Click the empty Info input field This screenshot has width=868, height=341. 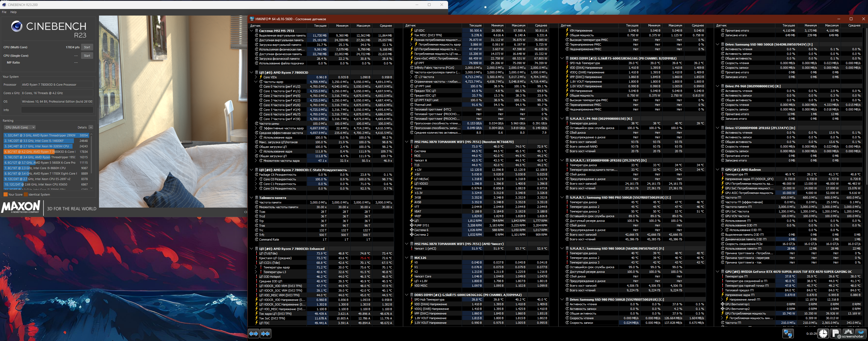click(x=57, y=110)
